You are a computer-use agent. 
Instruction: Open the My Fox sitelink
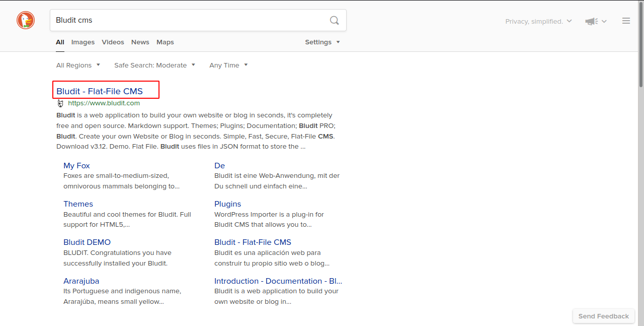pos(76,165)
